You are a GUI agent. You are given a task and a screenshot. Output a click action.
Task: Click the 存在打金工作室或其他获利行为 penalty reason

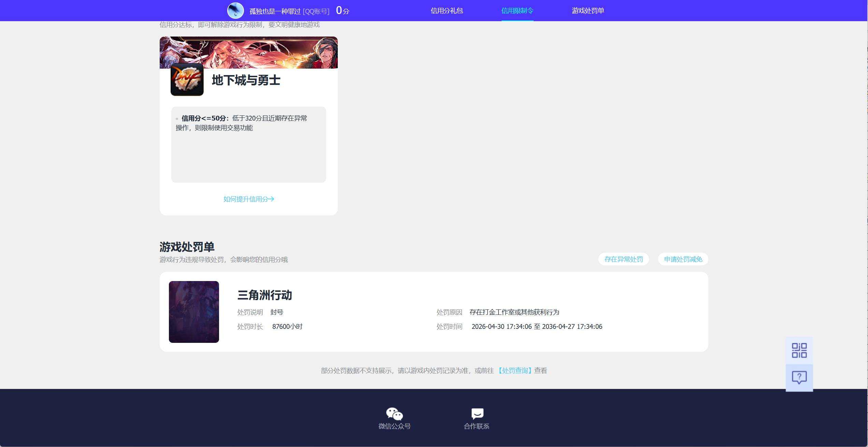tap(514, 312)
